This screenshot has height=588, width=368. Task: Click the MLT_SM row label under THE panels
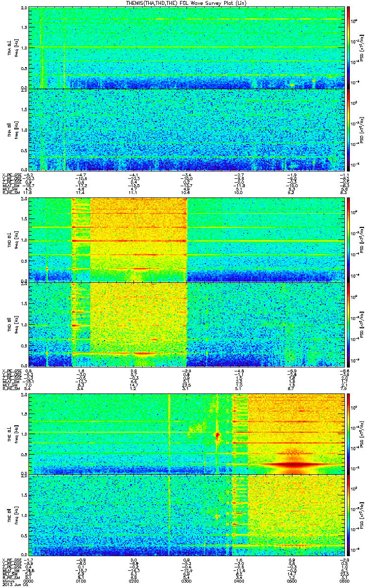click(x=9, y=573)
